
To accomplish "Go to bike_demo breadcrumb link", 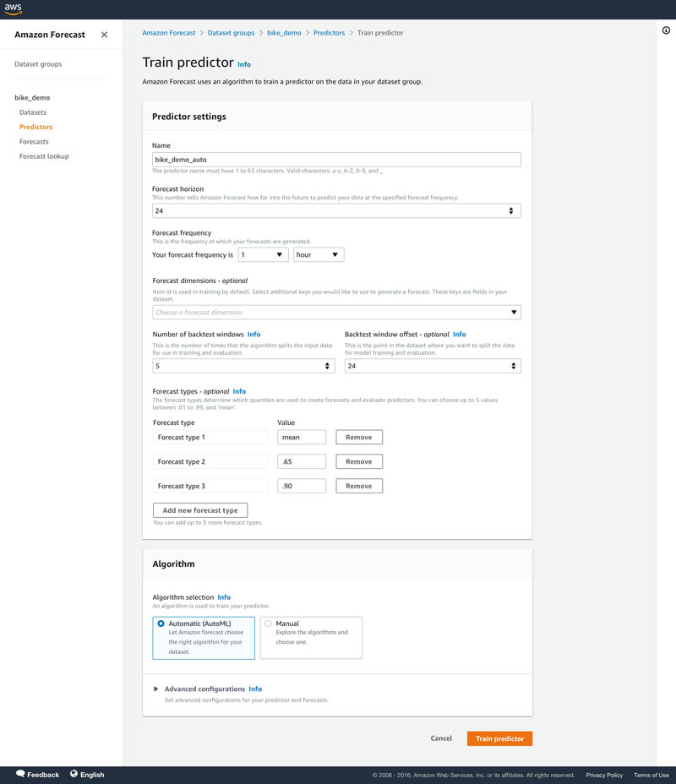I will [x=284, y=33].
